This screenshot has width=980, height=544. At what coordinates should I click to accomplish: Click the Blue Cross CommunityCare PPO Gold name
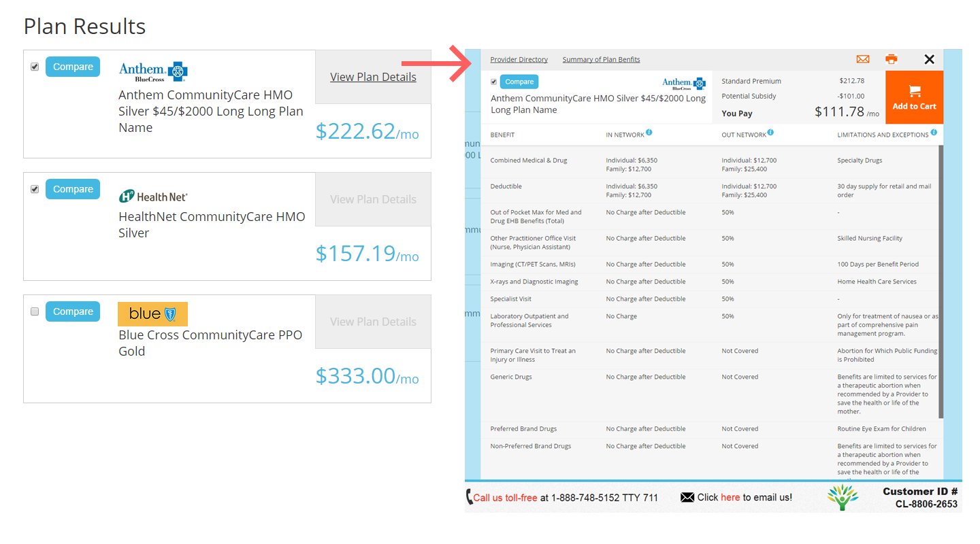click(x=210, y=343)
